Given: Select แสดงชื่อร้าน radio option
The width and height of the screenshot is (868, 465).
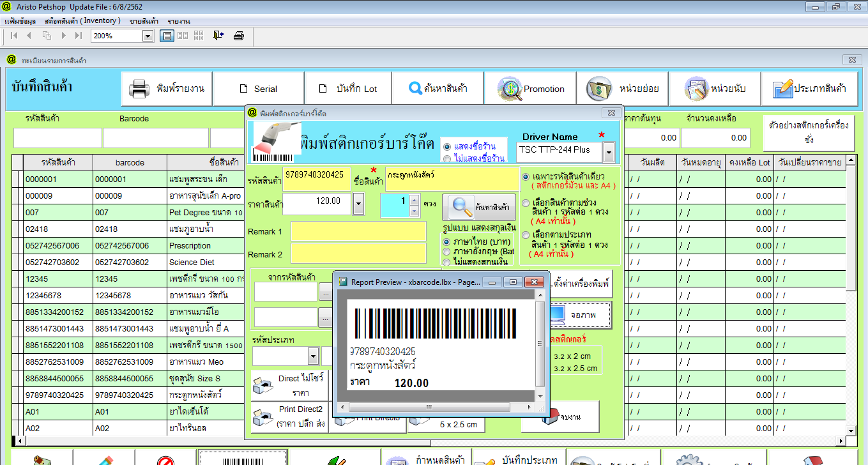Looking at the screenshot, I should point(447,147).
